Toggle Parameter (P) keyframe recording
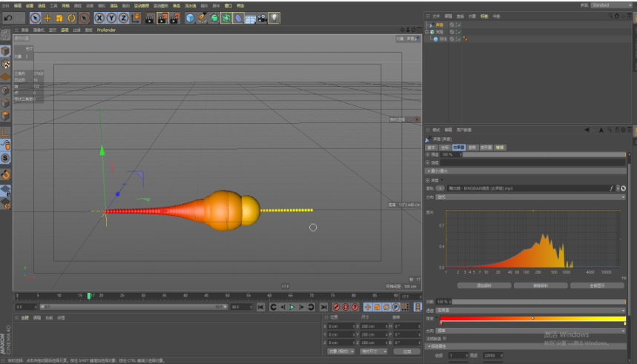 coord(396,307)
